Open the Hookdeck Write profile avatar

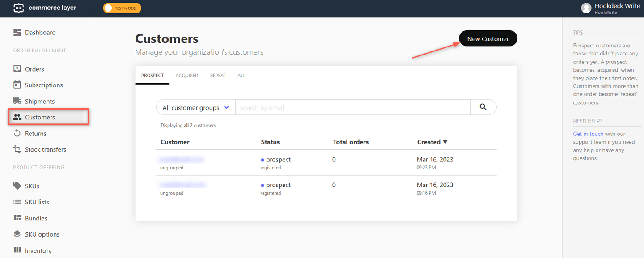coord(586,8)
